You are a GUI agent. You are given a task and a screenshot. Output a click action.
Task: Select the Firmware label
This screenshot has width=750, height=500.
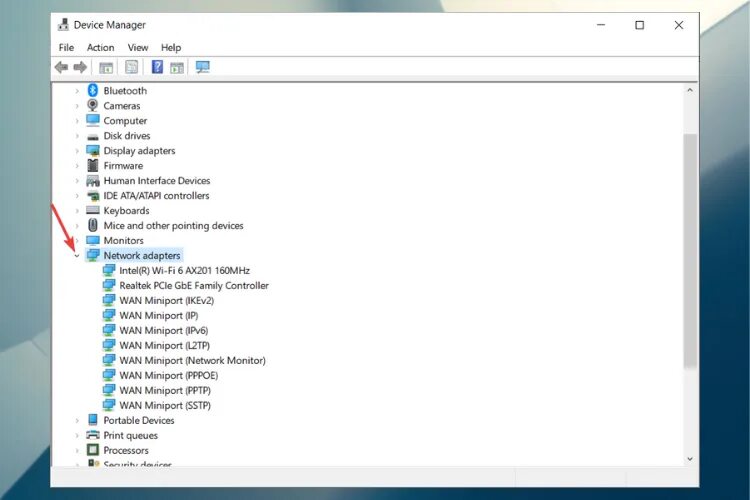click(123, 166)
